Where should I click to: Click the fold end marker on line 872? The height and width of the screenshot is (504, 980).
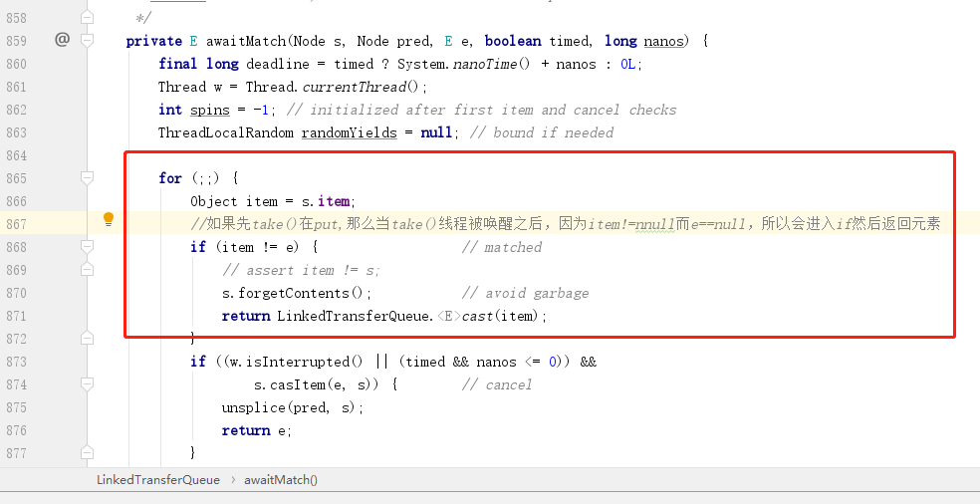[x=88, y=339]
